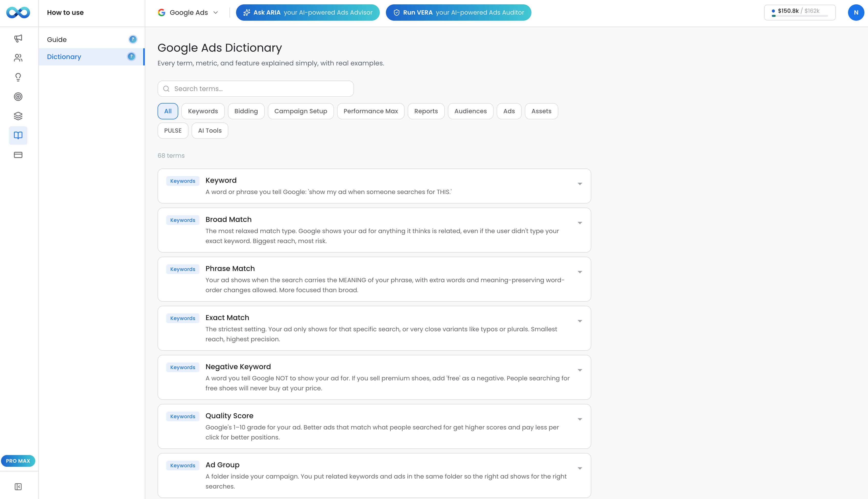Click the magnifier icon in search box
The width and height of the screenshot is (868, 499).
tap(166, 89)
